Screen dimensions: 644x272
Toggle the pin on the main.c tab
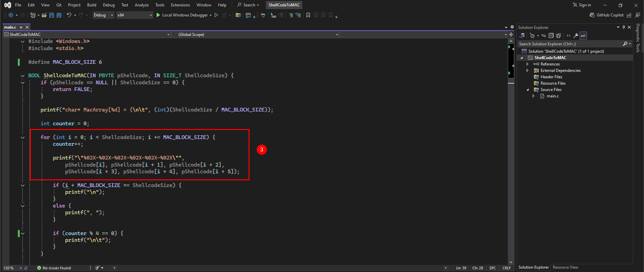(21, 27)
